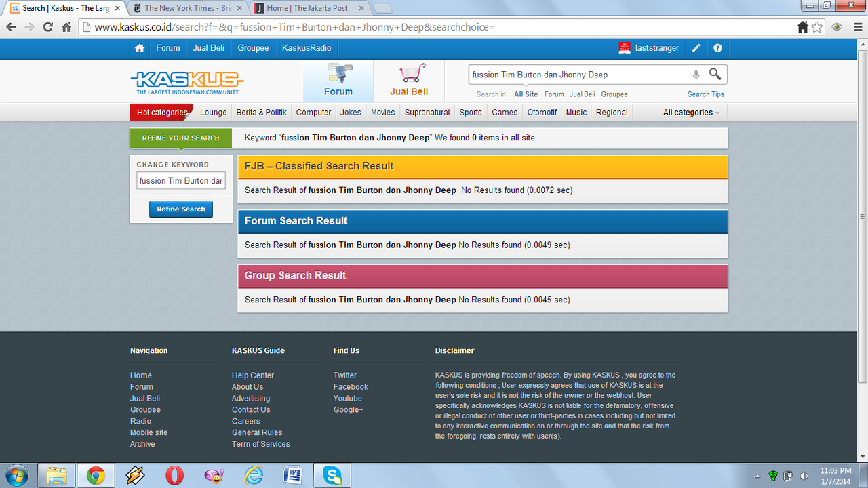Viewport: 868px width, 488px height.
Task: Open the Chrome menu icon
Action: coord(856,27)
